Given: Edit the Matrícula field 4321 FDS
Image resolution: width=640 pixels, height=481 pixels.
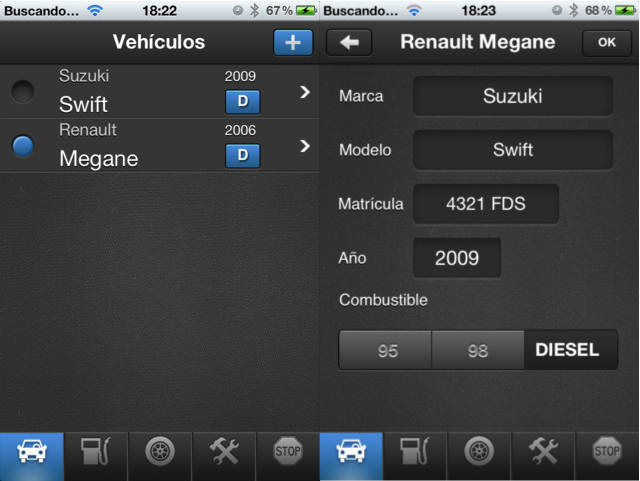Looking at the screenshot, I should (486, 203).
